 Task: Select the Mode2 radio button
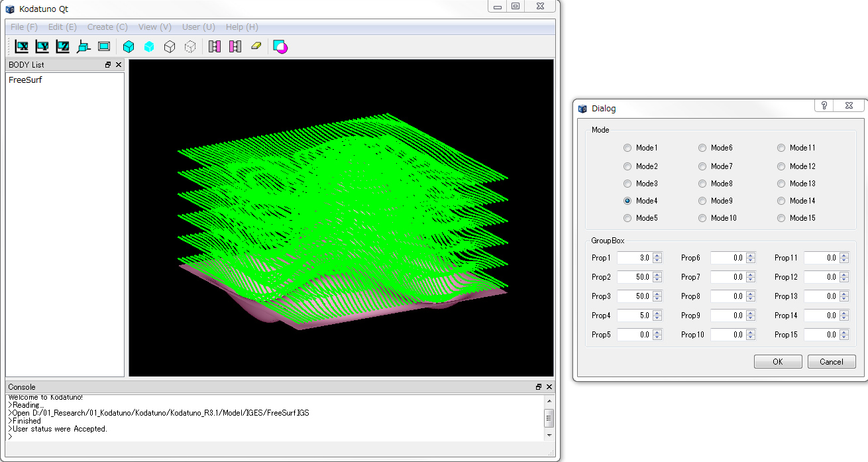[x=627, y=166]
